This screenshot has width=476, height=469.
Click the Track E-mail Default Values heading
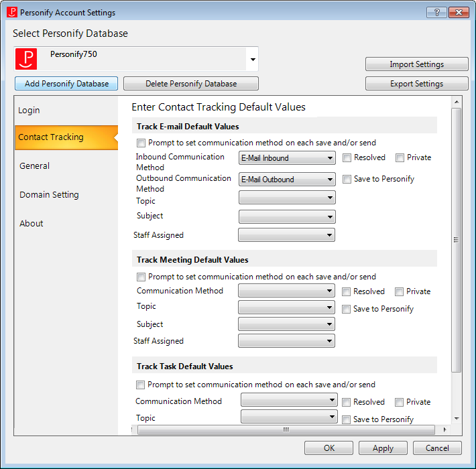pyautogui.click(x=188, y=127)
